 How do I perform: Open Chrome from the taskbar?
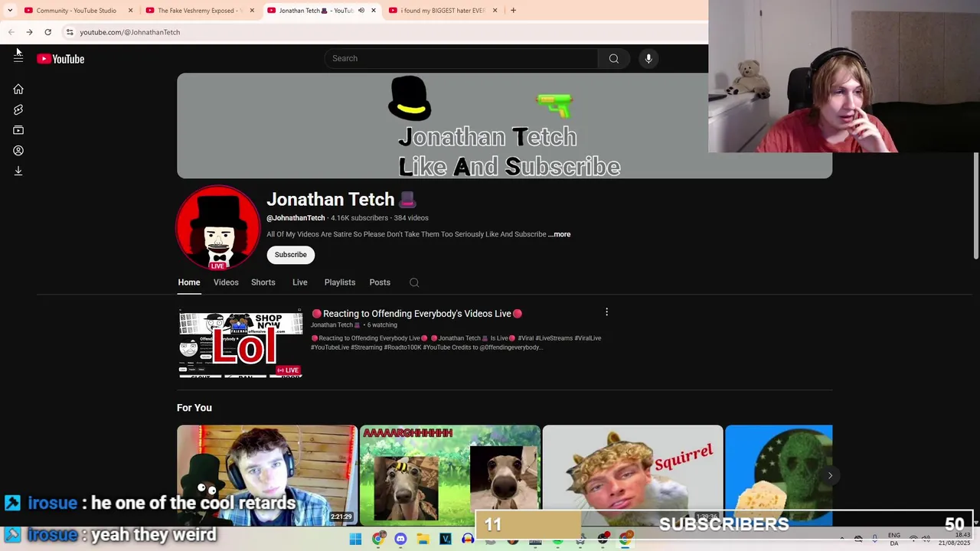pos(377,540)
